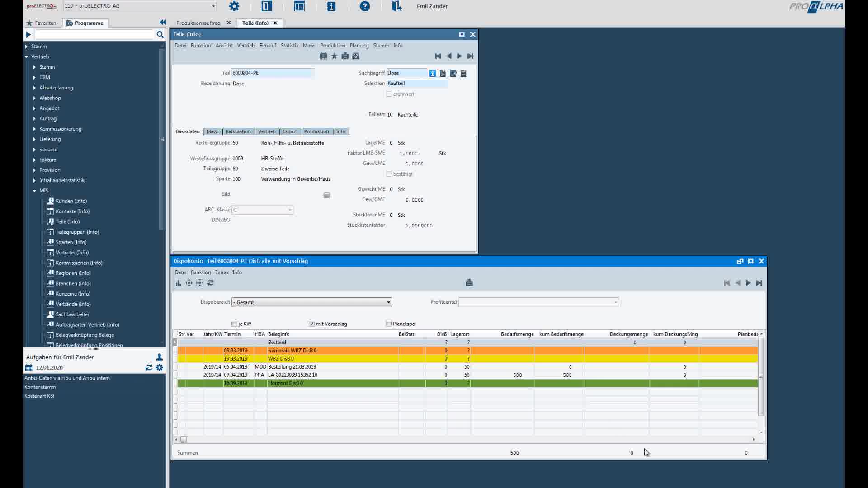Click the user icon in Aufgaben header

[x=159, y=357]
